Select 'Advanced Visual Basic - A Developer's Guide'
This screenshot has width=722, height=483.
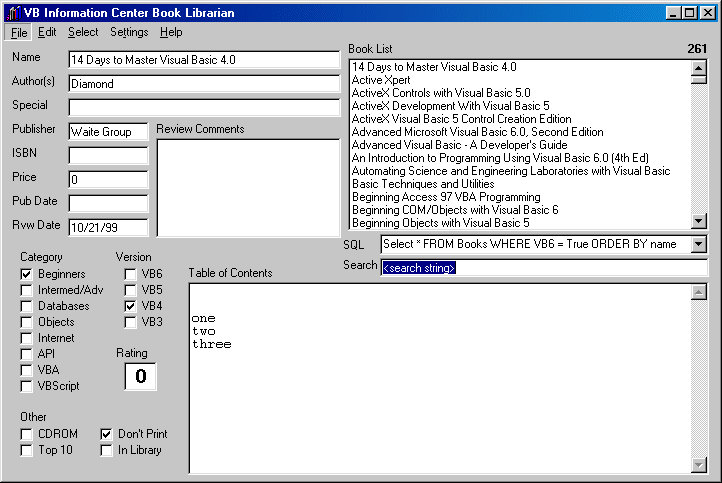click(x=520, y=145)
